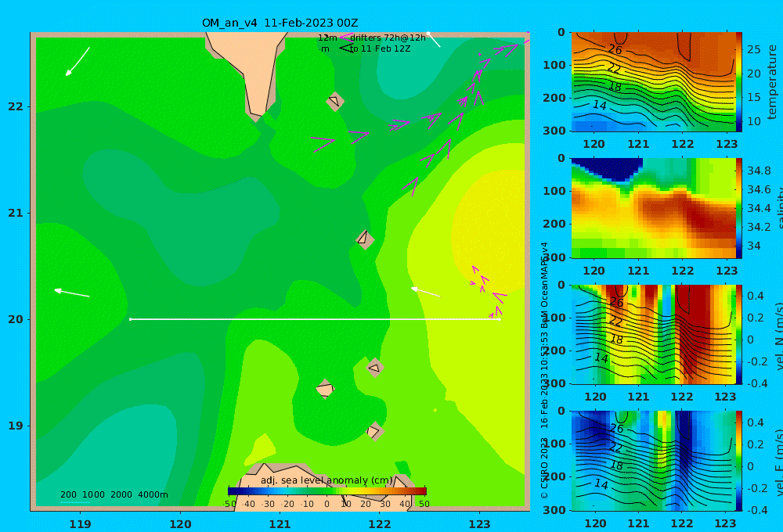Click longitude label 121 on main map axis
783x532 pixels.
click(x=280, y=524)
